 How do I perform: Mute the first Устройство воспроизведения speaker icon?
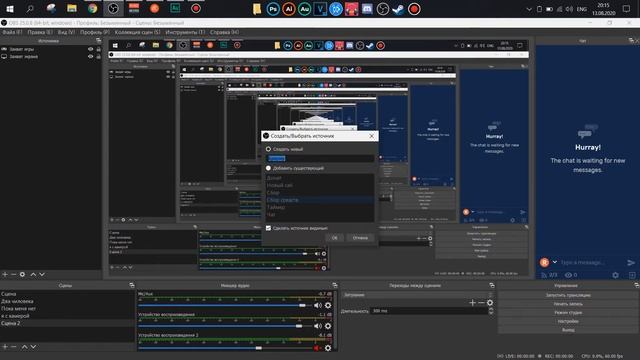tap(318, 326)
